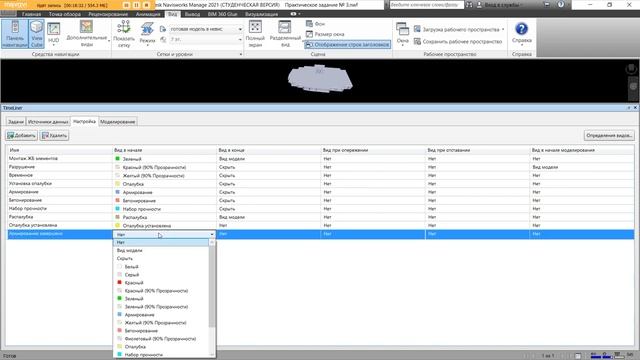Toggle the ViewCube display button
The height and width of the screenshot is (360, 640).
pos(37,34)
